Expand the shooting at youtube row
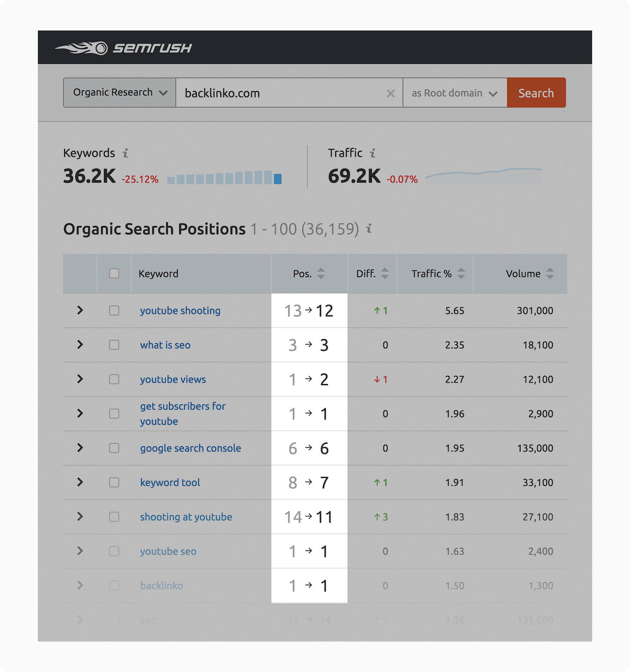Viewport: 630px width, 672px height. point(80,516)
